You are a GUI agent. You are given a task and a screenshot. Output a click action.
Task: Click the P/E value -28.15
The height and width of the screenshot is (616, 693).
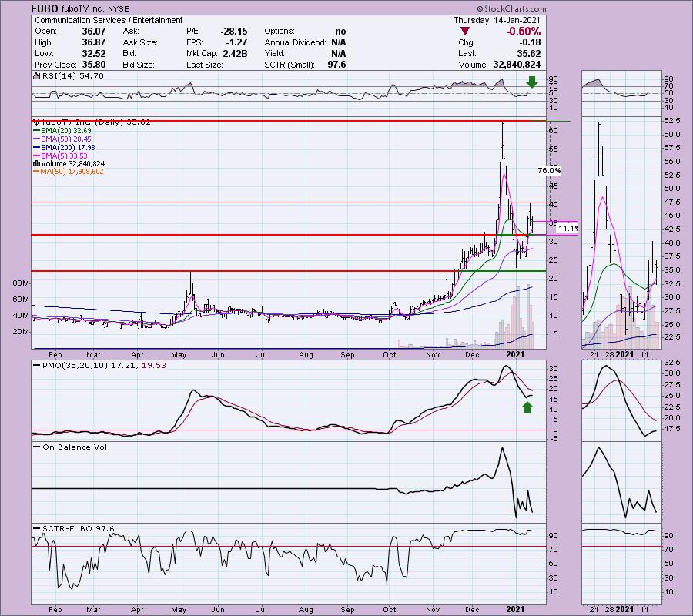(234, 32)
